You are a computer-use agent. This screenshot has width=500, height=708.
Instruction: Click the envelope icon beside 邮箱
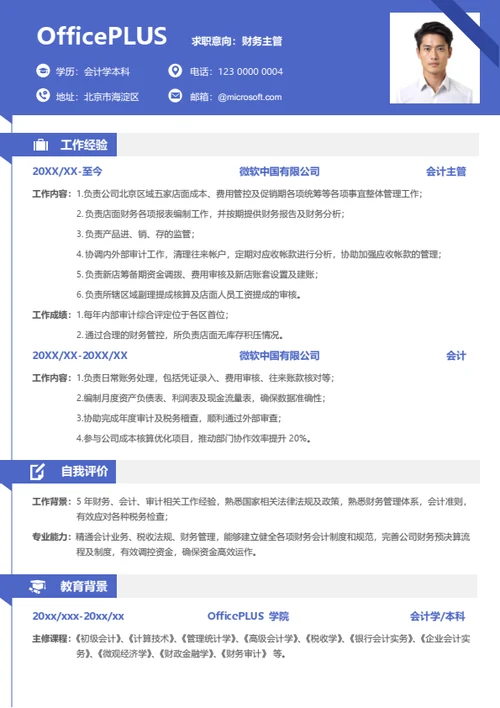click(175, 96)
